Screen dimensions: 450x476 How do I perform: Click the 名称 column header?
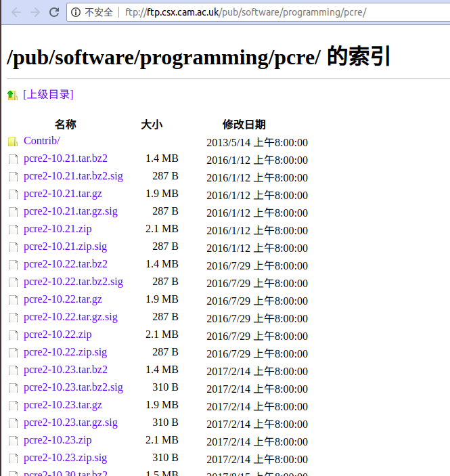coord(66,125)
